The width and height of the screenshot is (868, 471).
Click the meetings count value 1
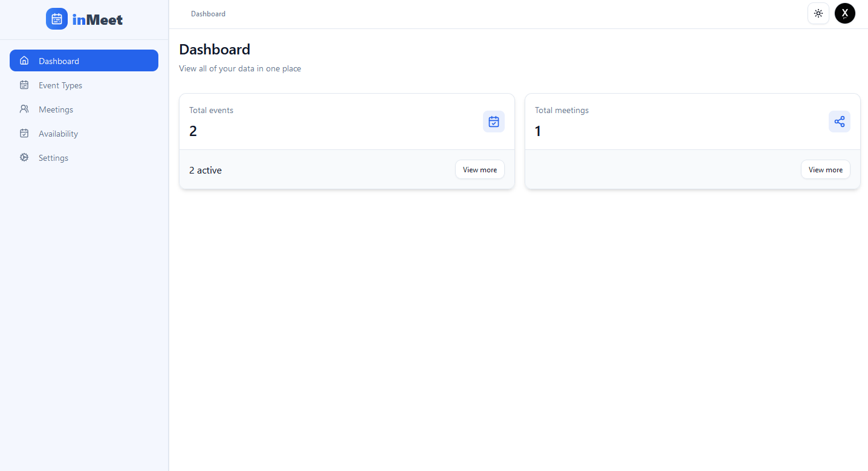click(x=538, y=131)
